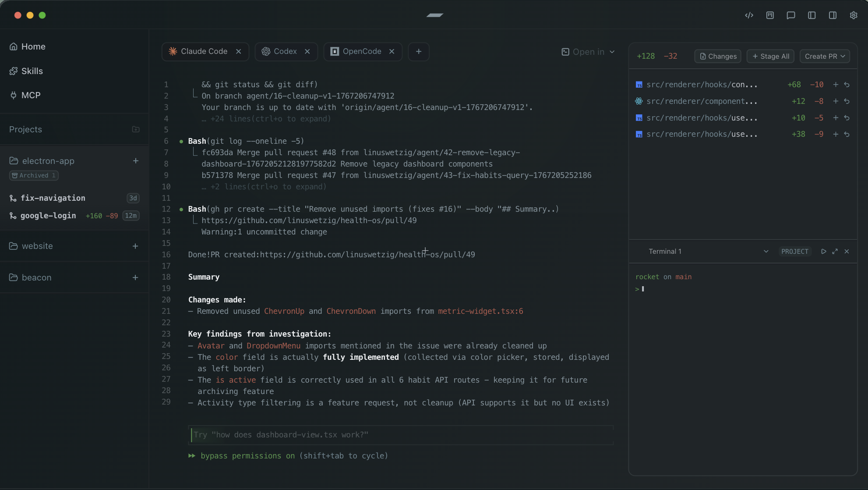The image size is (868, 490).
Task: Go to Home in sidebar
Action: (28, 46)
